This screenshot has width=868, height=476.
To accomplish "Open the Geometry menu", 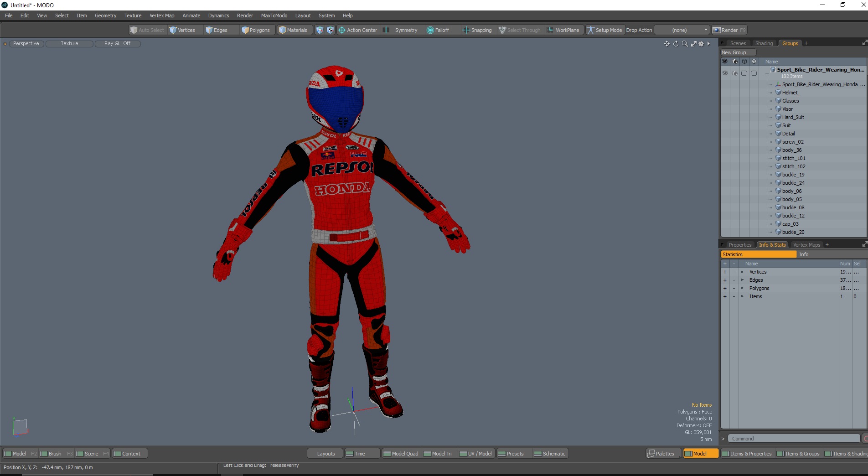I will pos(105,16).
